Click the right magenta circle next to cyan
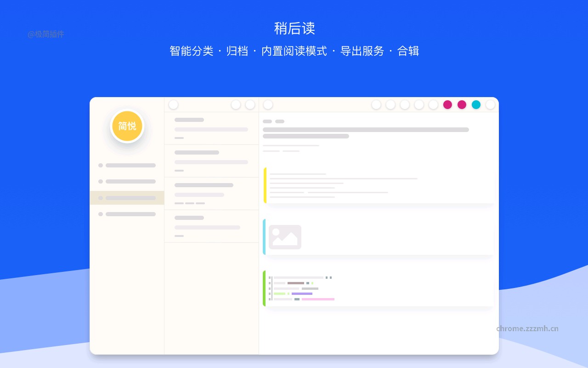 (x=462, y=104)
